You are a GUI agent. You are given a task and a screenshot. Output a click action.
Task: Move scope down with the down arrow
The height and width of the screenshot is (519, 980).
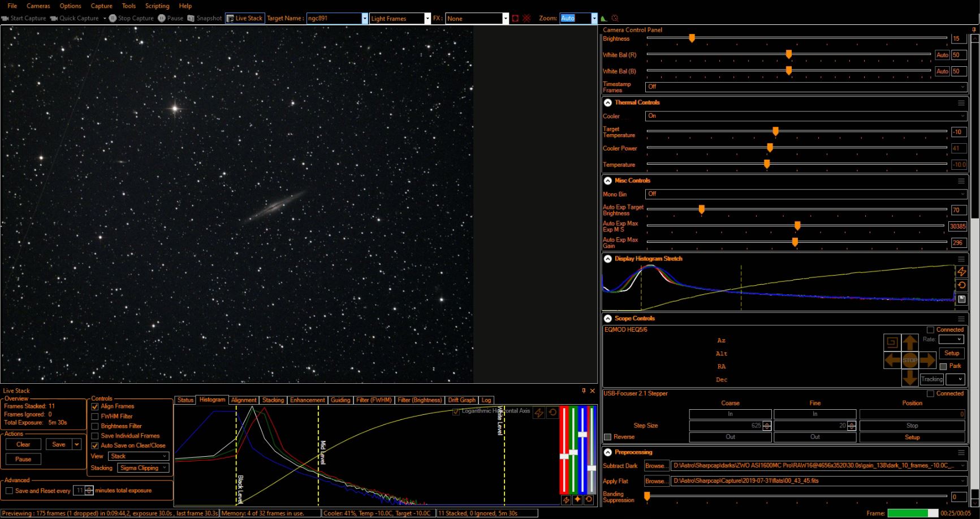910,378
